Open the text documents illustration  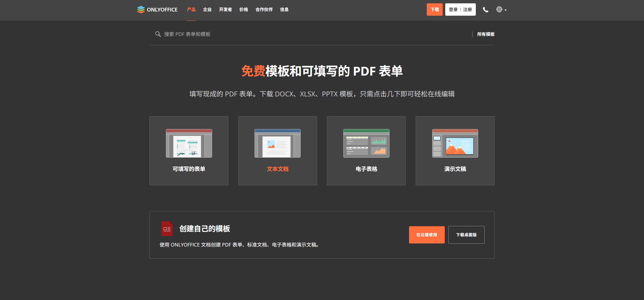click(x=278, y=143)
